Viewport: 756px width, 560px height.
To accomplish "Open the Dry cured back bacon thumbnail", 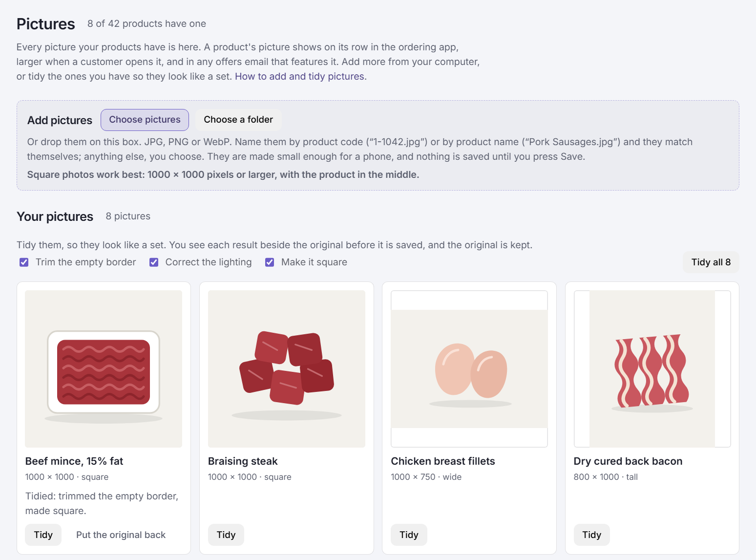I will (652, 369).
